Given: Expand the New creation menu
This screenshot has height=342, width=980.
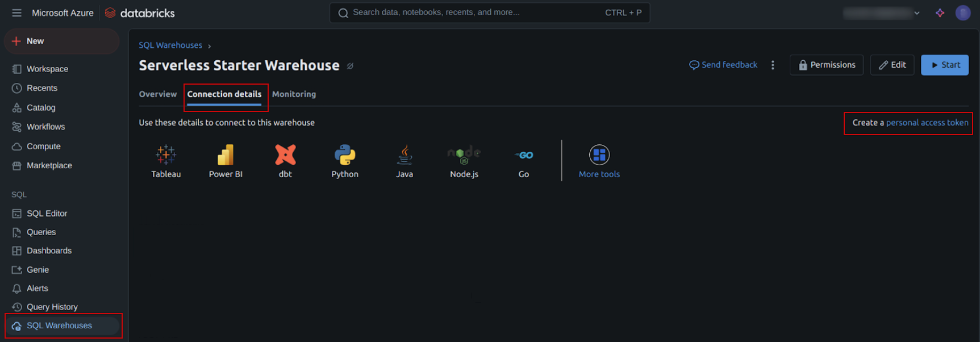Looking at the screenshot, I should (62, 41).
